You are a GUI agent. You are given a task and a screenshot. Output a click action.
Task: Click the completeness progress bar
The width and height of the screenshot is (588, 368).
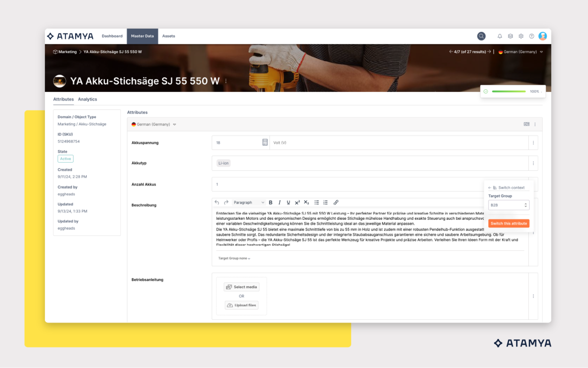click(508, 91)
